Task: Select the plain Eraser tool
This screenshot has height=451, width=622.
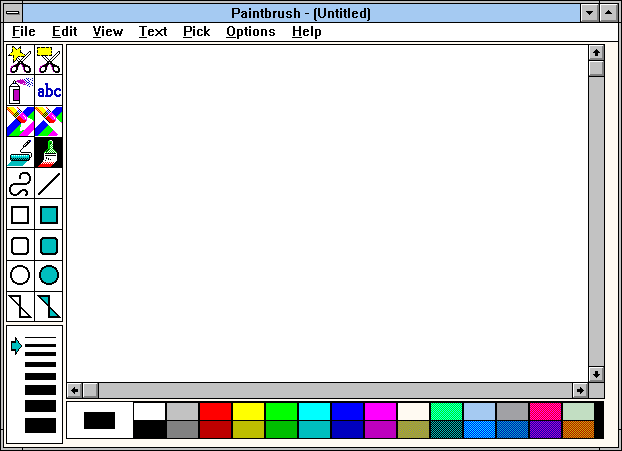Action: tap(49, 121)
